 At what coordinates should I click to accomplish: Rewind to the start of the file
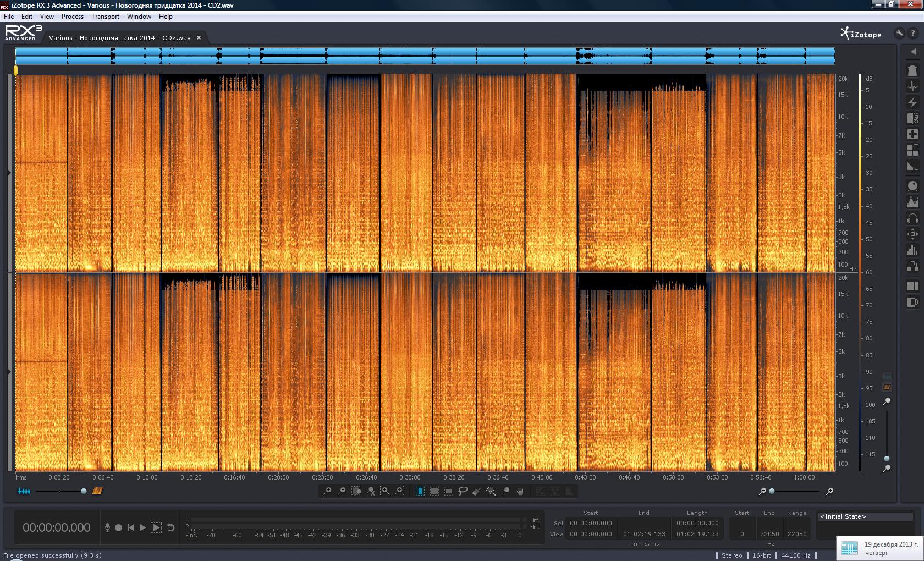131,527
